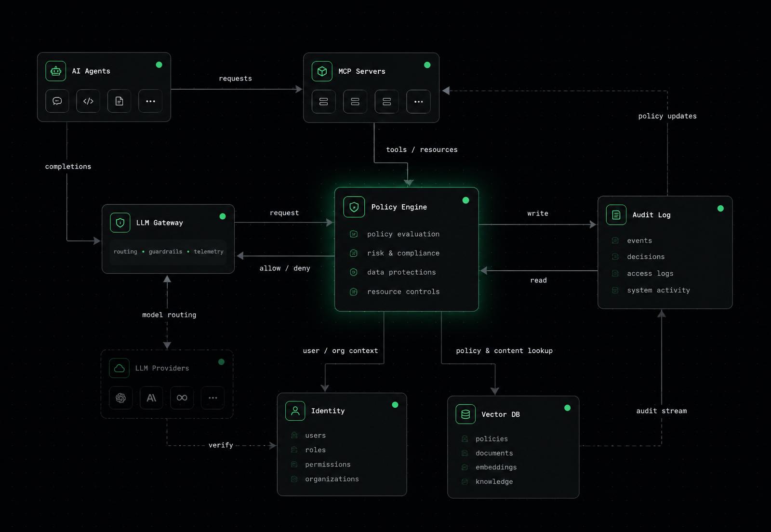Click the Identity green status dot
This screenshot has width=771, height=532.
click(x=395, y=405)
